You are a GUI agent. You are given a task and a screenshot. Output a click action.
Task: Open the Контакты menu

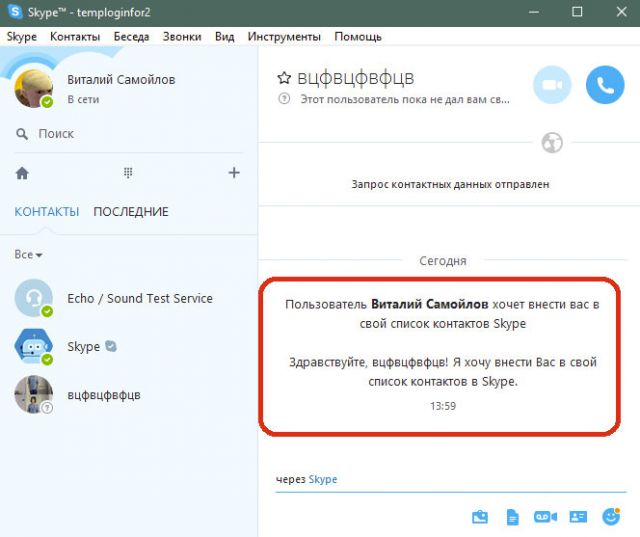click(75, 37)
